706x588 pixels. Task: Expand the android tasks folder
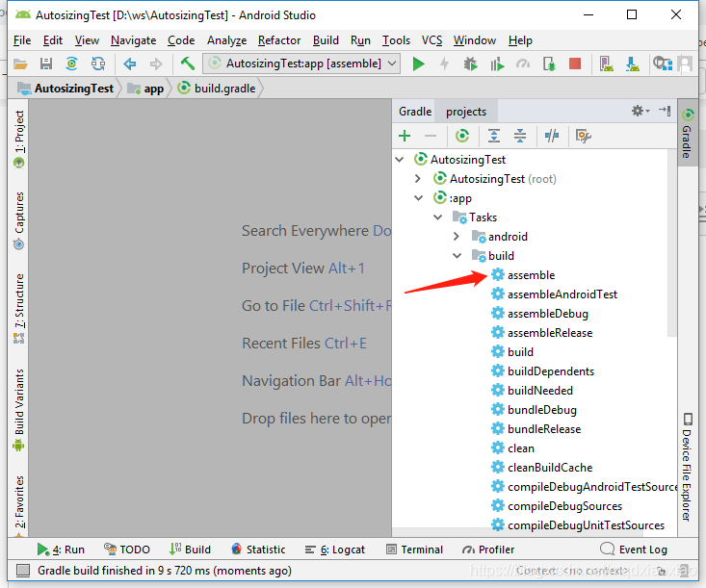[x=457, y=237]
